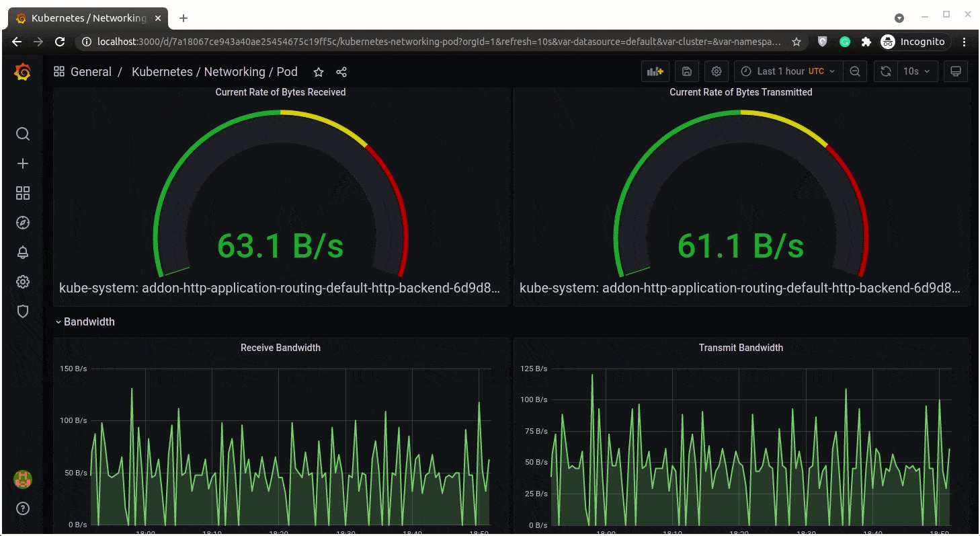The image size is (980, 536).
Task: Open Grafana's Search dashboards icon
Action: [x=22, y=134]
